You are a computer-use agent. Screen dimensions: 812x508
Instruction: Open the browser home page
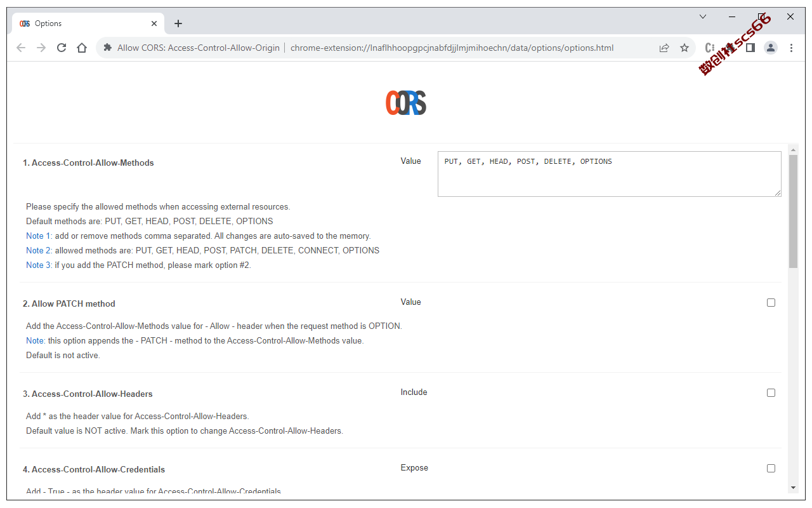[x=82, y=48]
